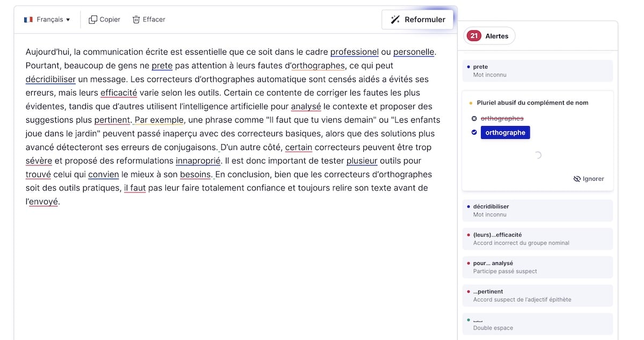Click the underlined word 'professionel' in text
Image resolution: width=644 pixels, height=340 pixels.
pos(354,52)
